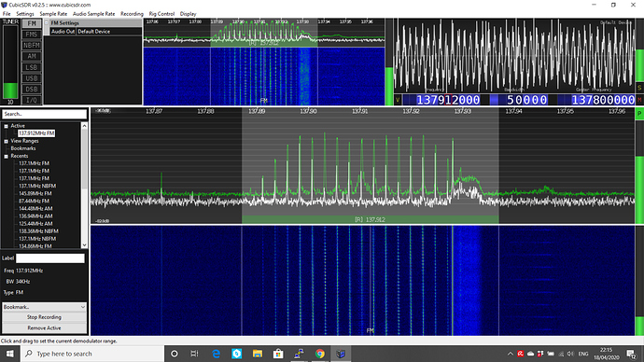This screenshot has height=362, width=644.
Task: Click the Frequency value 137912000
Action: tap(448, 100)
